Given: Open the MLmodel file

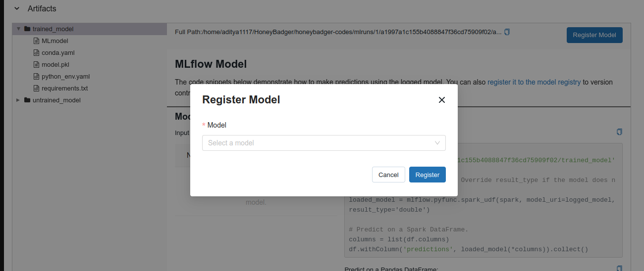Looking at the screenshot, I should 55,41.
